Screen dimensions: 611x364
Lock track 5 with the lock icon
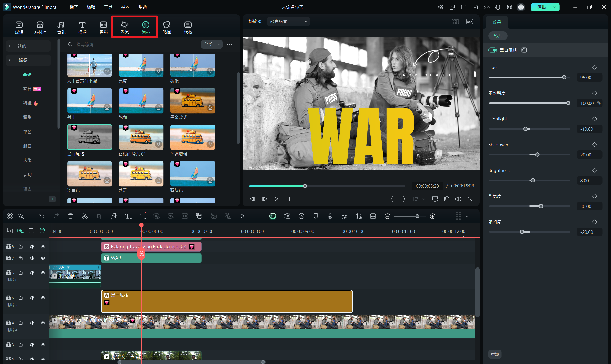point(21,298)
